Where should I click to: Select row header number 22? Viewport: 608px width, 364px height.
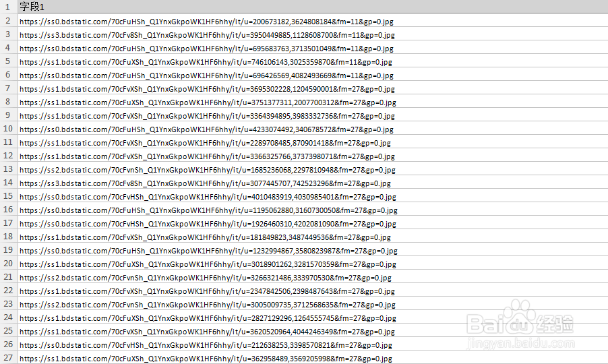pyautogui.click(x=9, y=290)
